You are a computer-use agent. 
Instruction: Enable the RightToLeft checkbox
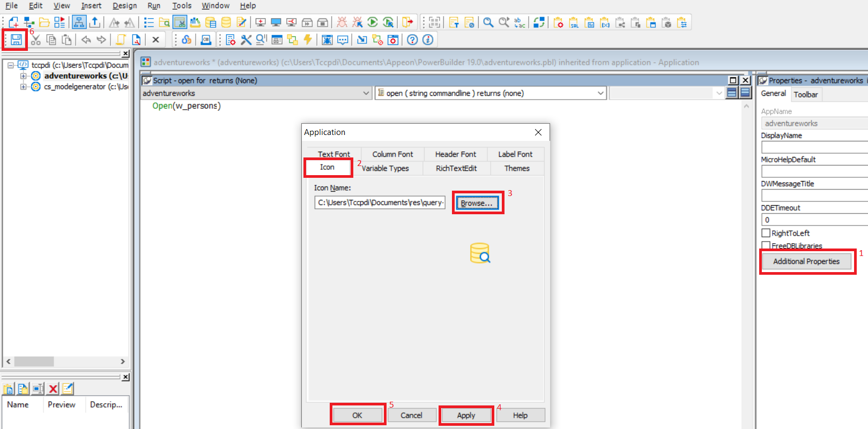pos(766,233)
